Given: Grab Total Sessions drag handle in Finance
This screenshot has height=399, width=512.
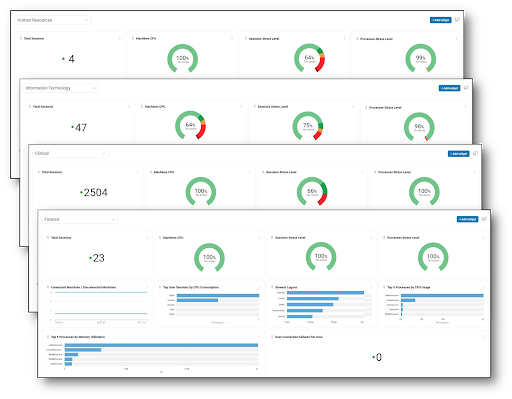Looking at the screenshot, I should click(48, 238).
